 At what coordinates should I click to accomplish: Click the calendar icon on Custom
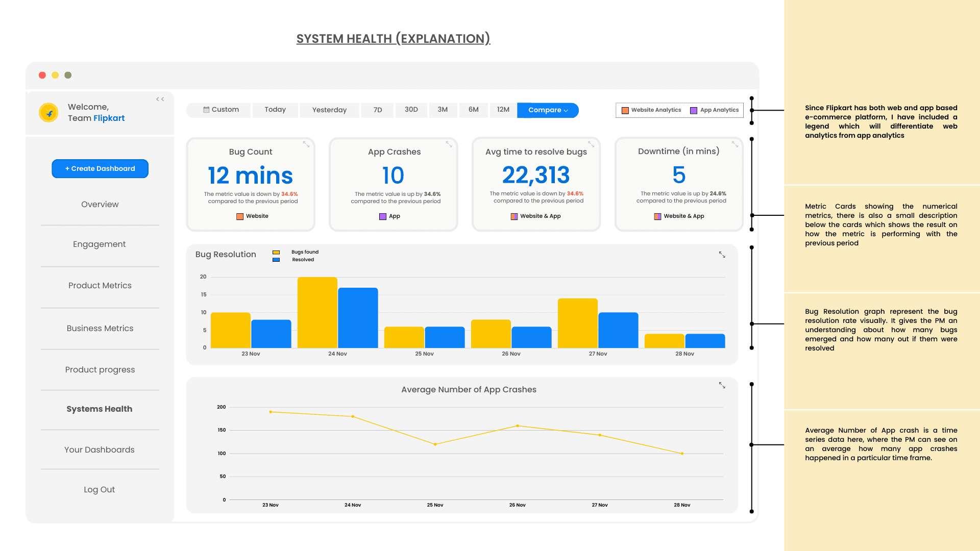click(206, 110)
